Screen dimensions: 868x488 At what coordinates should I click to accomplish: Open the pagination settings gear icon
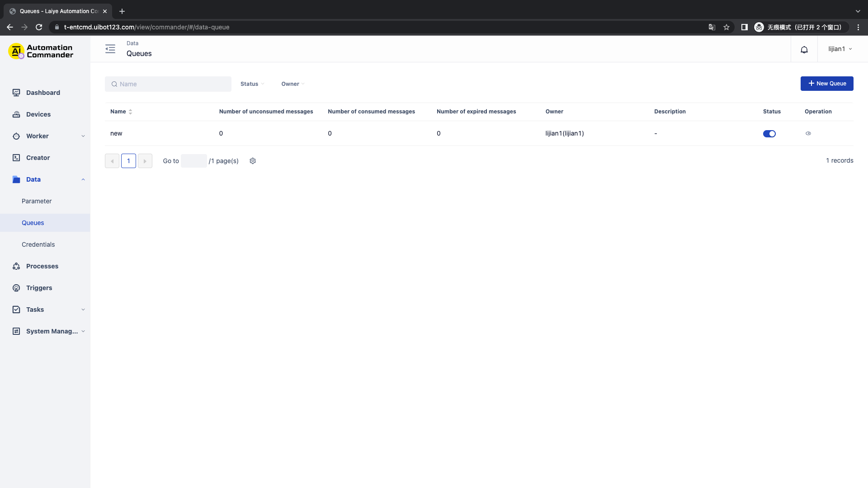[x=253, y=161]
